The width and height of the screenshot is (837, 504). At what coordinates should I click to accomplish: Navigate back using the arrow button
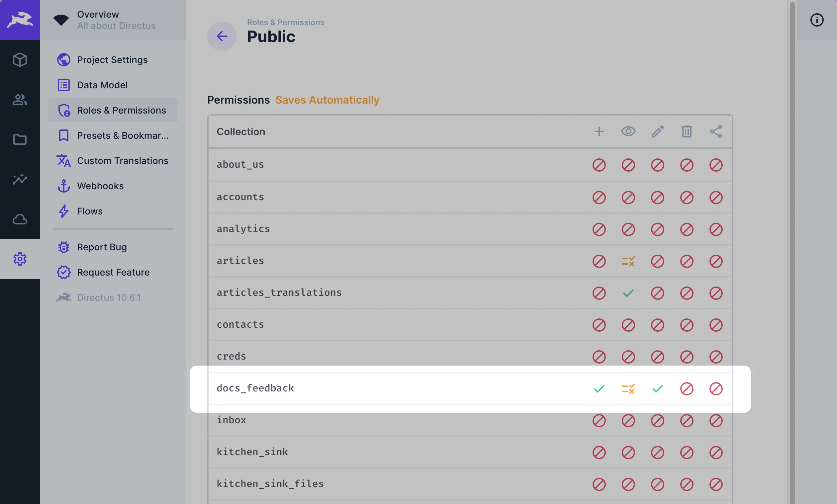click(x=221, y=36)
